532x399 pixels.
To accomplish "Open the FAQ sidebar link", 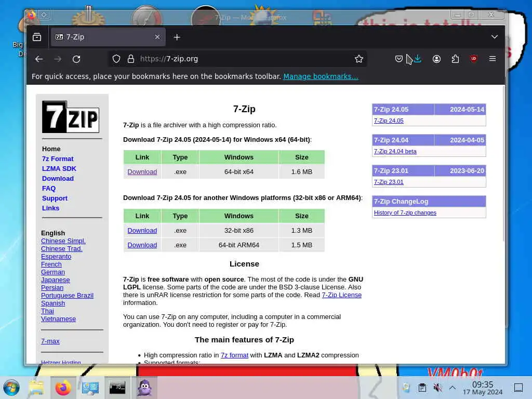I will tap(48, 188).
